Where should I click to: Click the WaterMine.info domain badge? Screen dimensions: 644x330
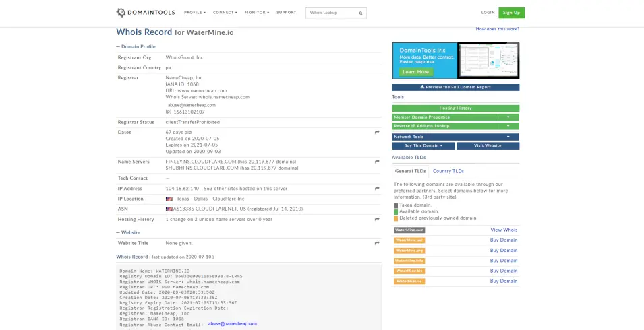point(409,261)
